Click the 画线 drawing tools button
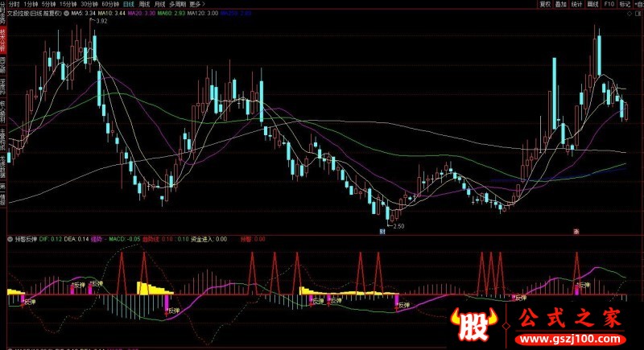The image size is (644, 350). click(593, 4)
